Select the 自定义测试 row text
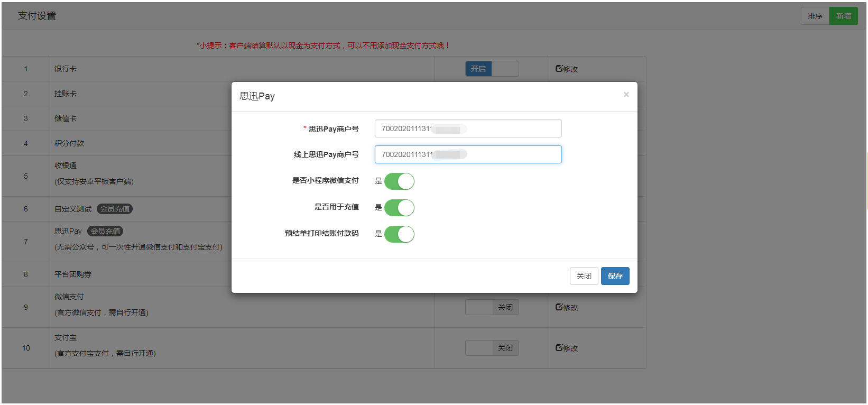The image size is (868, 405). [x=73, y=209]
